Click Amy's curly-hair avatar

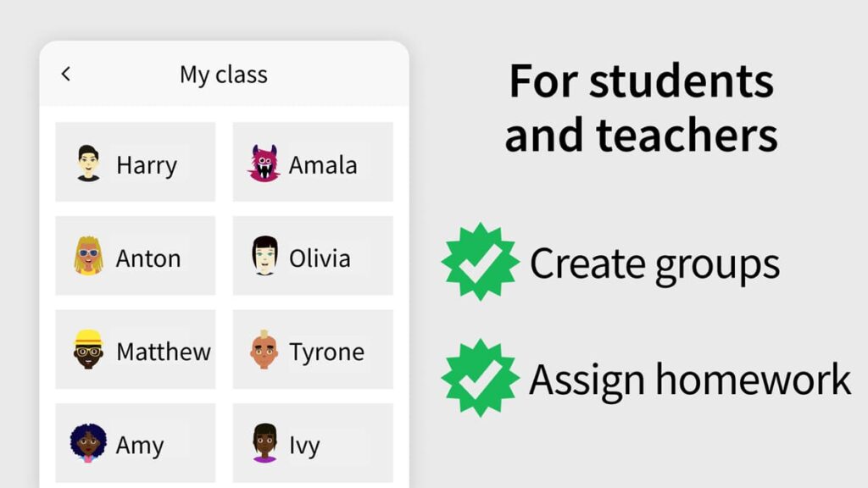point(88,442)
